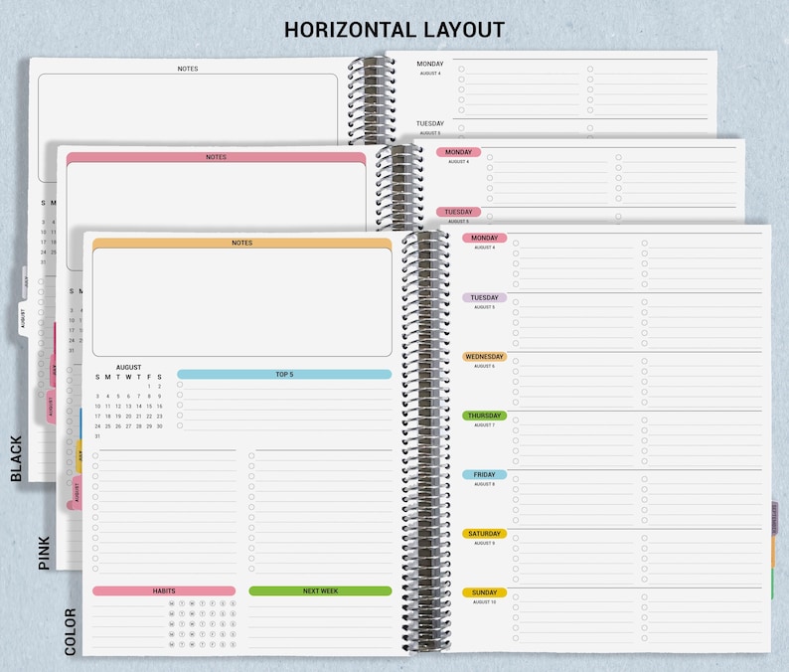Screen dimensions: 789x672
Task: Click the TUESDAY label on pink planner
Action: (458, 212)
